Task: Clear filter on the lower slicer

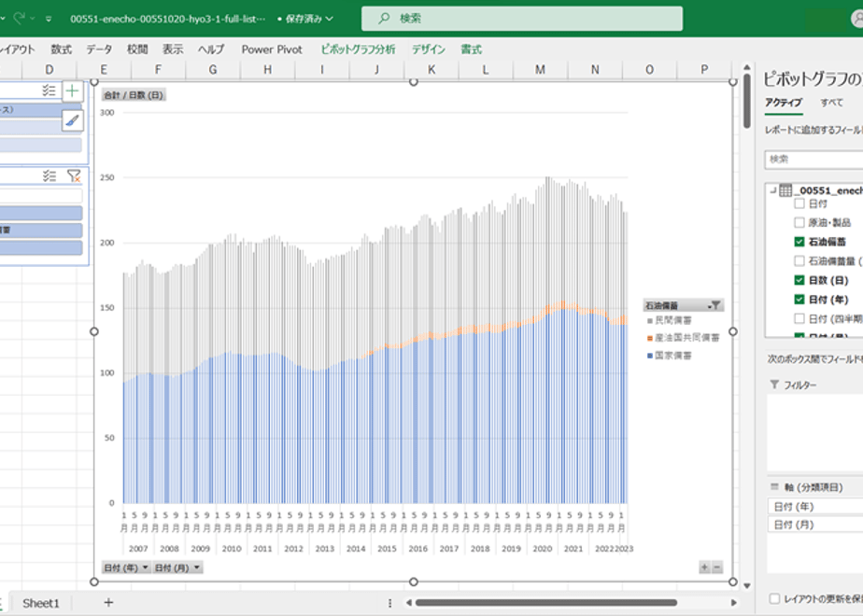Action: coord(74,176)
